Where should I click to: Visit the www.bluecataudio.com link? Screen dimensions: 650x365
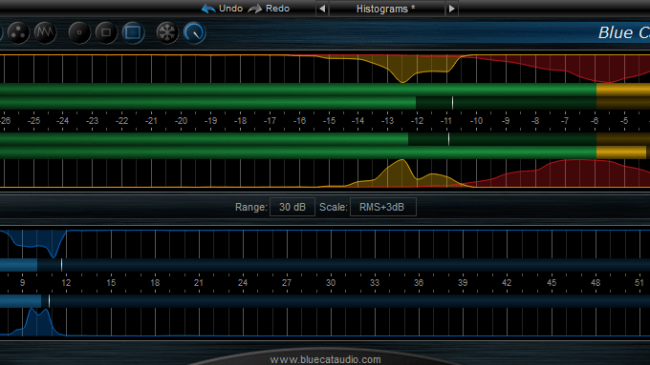[325, 359]
